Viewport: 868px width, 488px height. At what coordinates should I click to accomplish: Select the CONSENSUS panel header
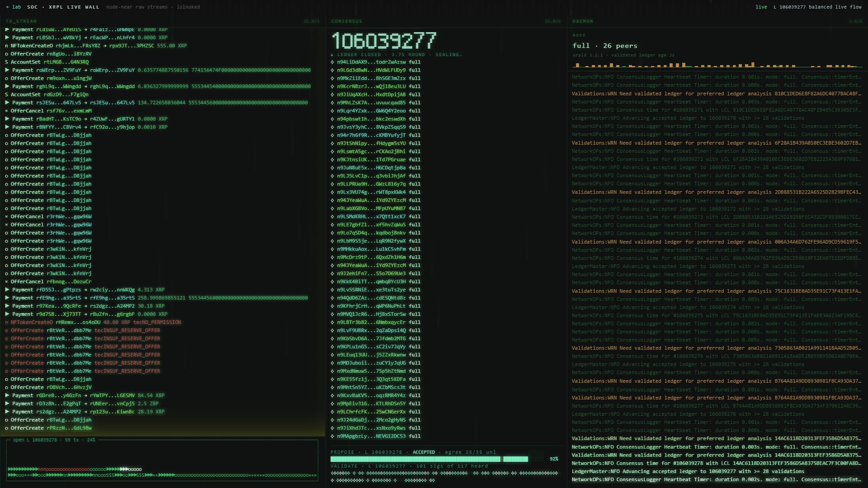point(446,21)
